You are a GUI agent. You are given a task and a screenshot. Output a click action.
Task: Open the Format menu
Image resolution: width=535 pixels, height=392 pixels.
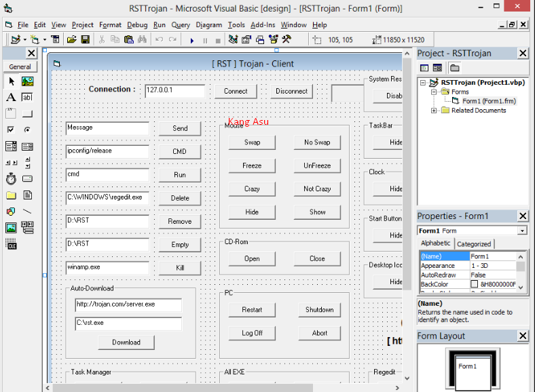[x=110, y=25]
